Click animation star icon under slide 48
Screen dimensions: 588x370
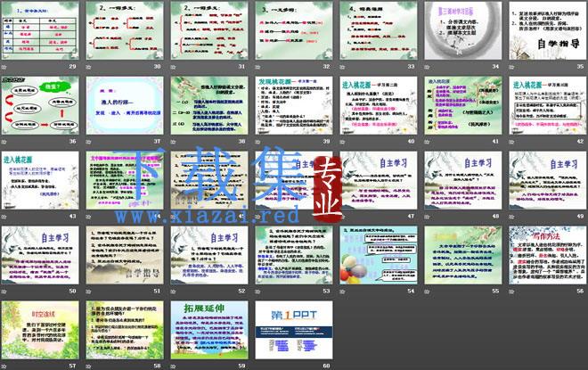coord(427,217)
